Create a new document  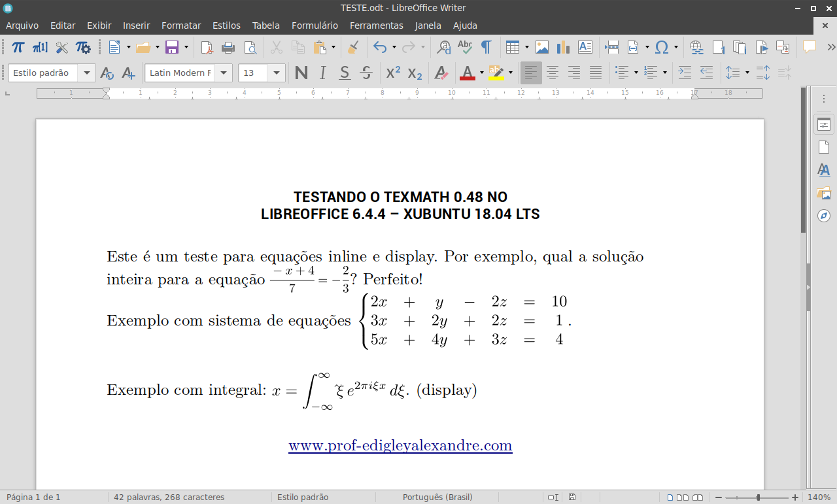[x=114, y=47]
